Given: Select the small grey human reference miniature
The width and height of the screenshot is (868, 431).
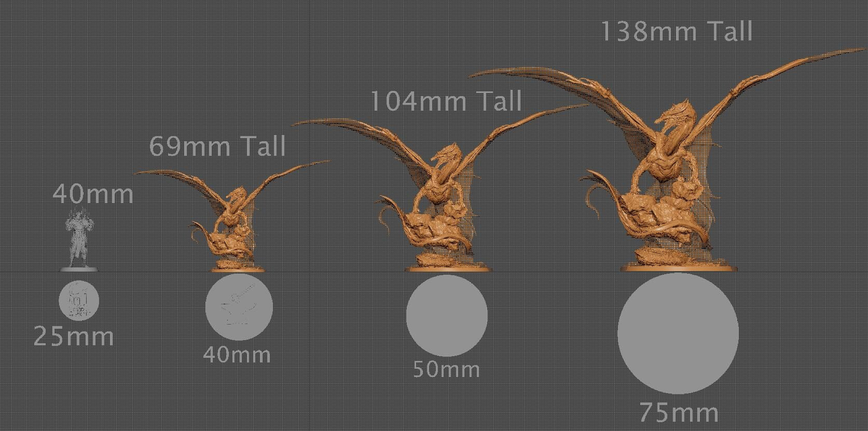Looking at the screenshot, I should 79,240.
